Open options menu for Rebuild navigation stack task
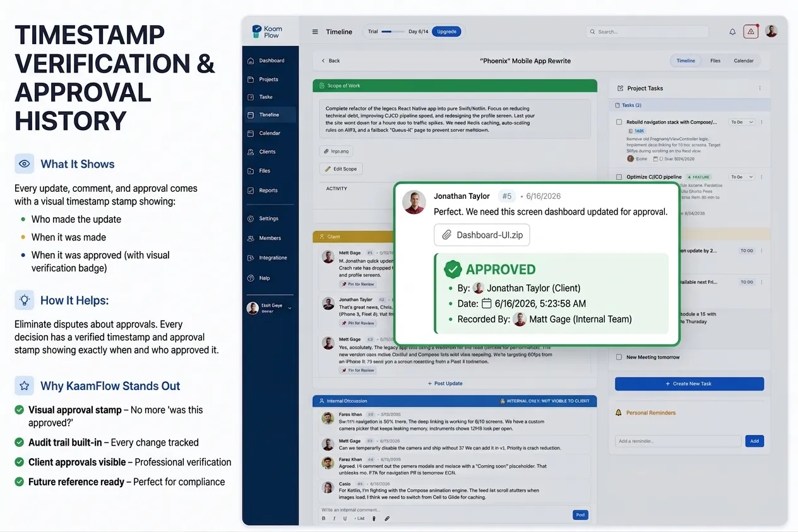 [x=761, y=122]
